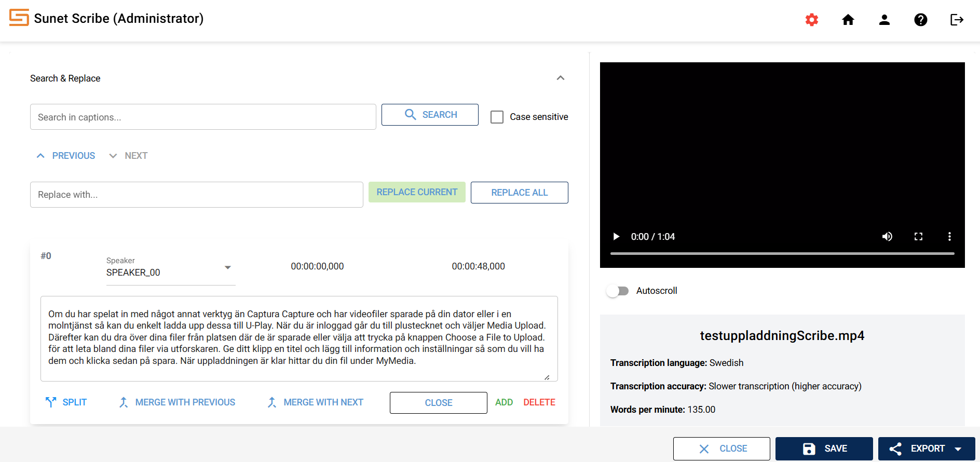
Task: Enable the Case sensitive checkbox
Action: click(497, 117)
